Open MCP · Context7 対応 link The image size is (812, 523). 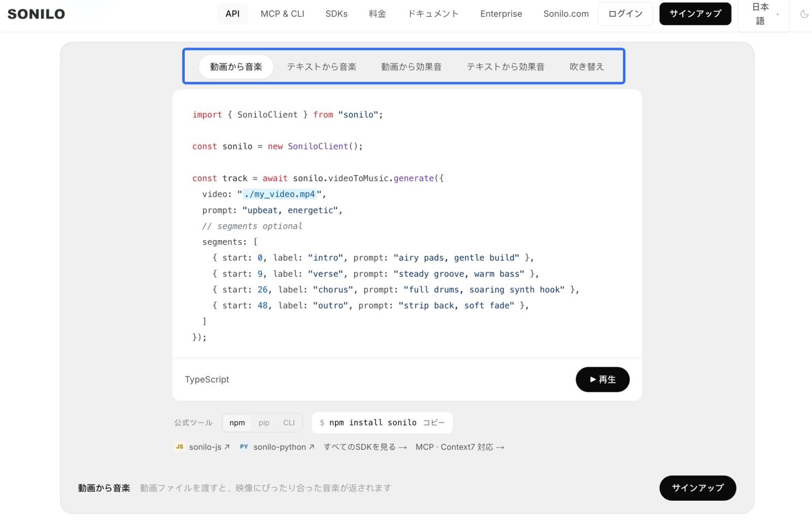[460, 447]
